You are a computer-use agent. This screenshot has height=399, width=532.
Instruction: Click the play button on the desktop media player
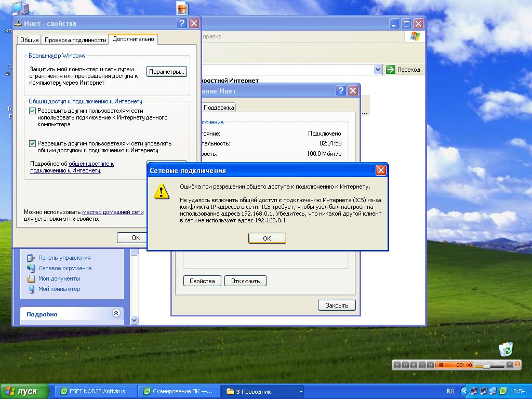(x=397, y=365)
